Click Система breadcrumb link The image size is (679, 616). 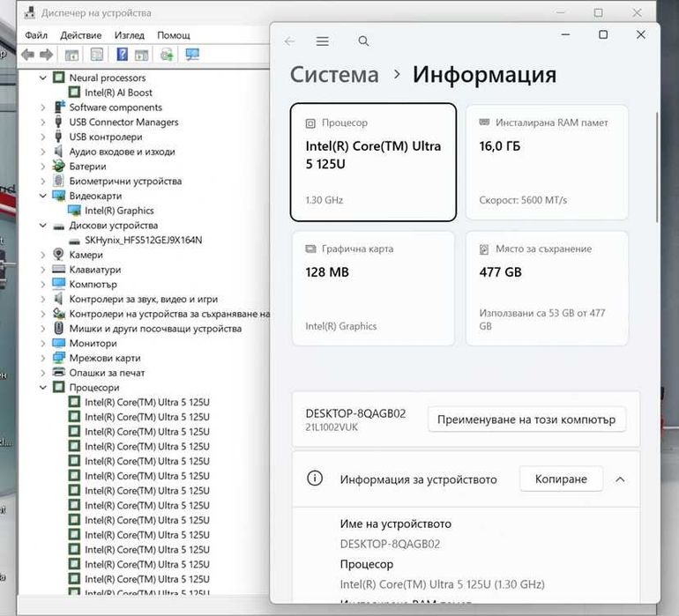tap(334, 74)
